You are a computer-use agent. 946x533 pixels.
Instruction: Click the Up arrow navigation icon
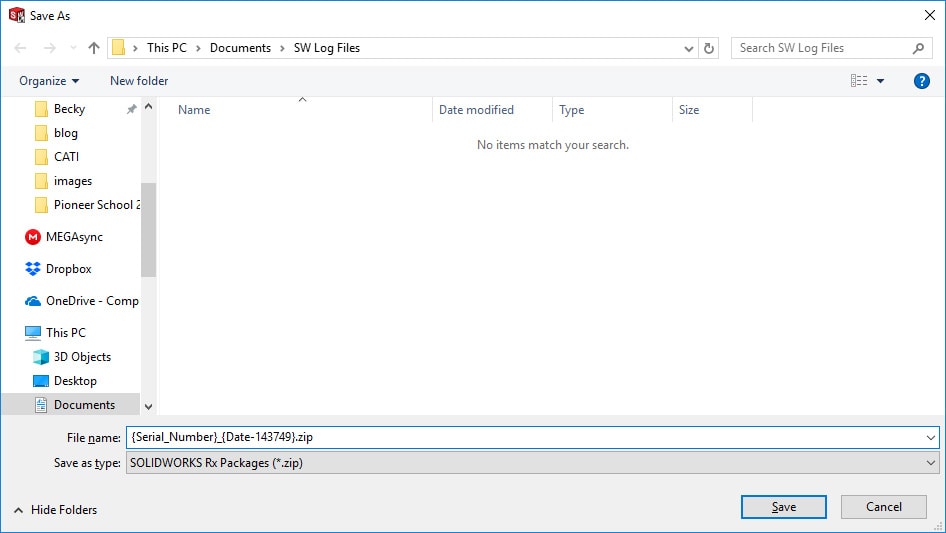point(94,48)
